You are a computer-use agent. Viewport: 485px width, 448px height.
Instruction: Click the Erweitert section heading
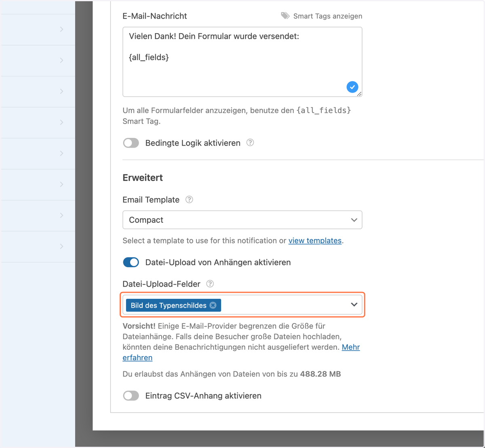click(x=143, y=178)
